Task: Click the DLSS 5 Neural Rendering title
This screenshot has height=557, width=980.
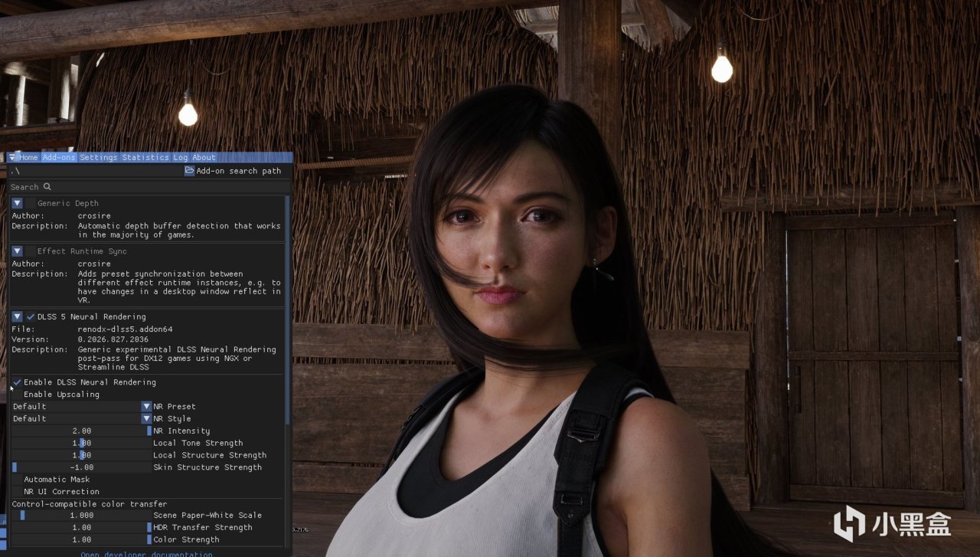Action: pyautogui.click(x=91, y=316)
